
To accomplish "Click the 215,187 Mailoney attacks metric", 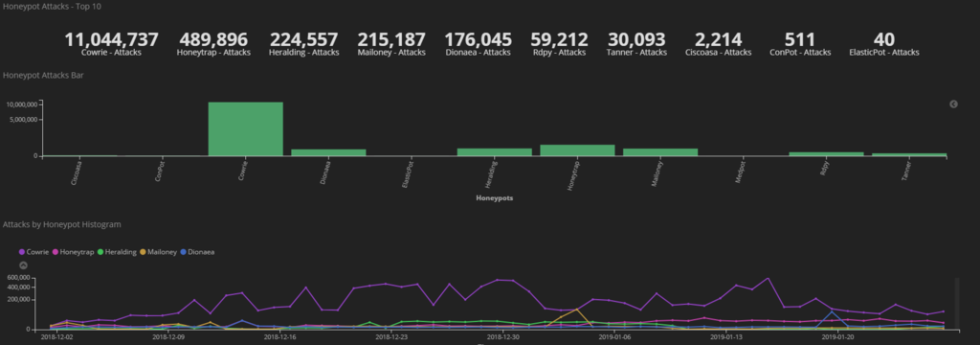I will (x=391, y=44).
